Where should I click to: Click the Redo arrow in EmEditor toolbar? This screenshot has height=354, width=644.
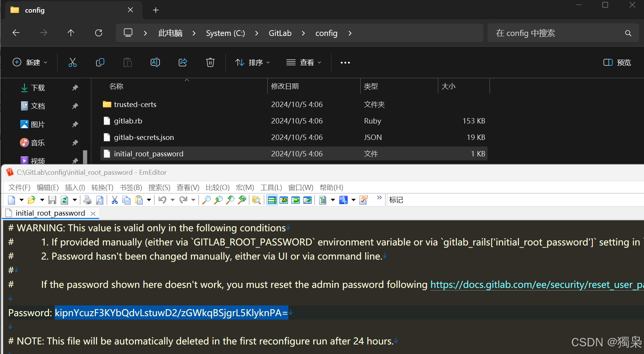[183, 200]
